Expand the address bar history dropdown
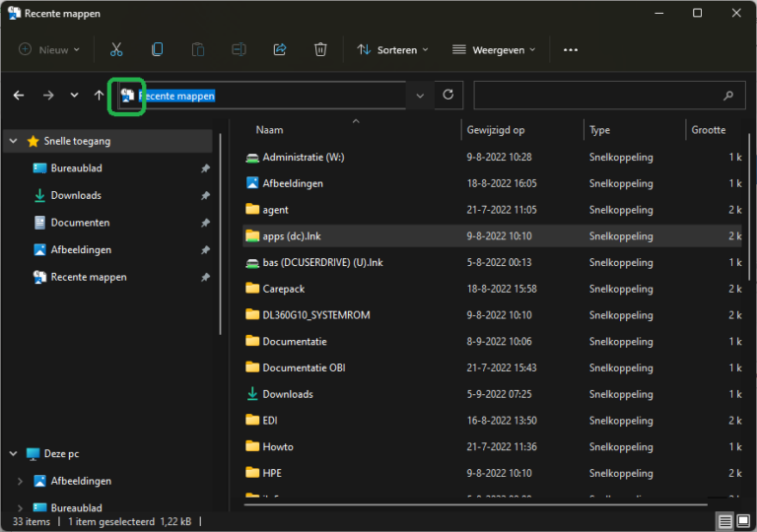 pyautogui.click(x=420, y=96)
